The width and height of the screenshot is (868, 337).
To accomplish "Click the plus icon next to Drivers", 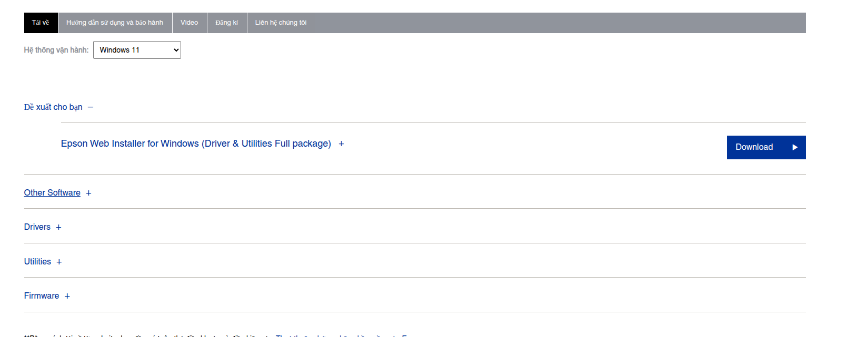I will (58, 228).
